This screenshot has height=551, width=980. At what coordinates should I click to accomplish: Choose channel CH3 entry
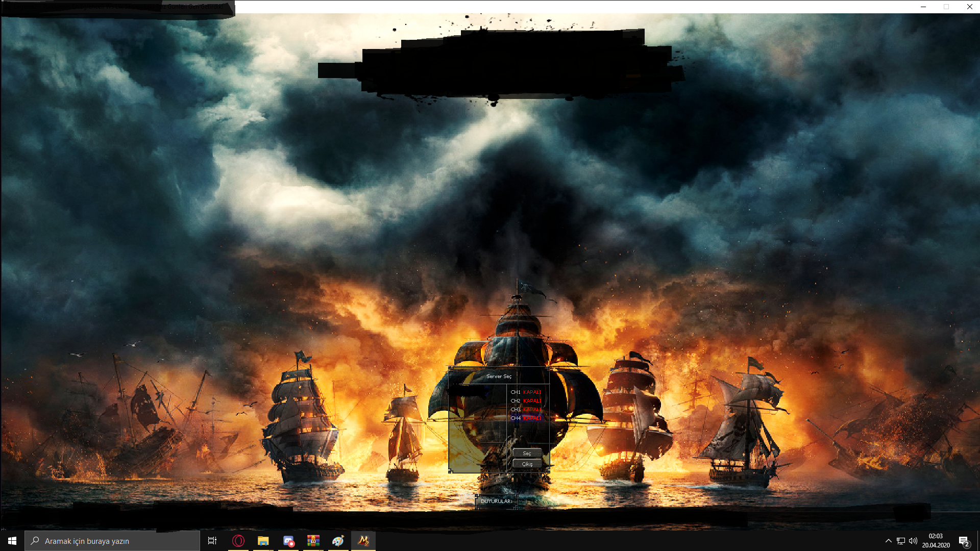(526, 410)
